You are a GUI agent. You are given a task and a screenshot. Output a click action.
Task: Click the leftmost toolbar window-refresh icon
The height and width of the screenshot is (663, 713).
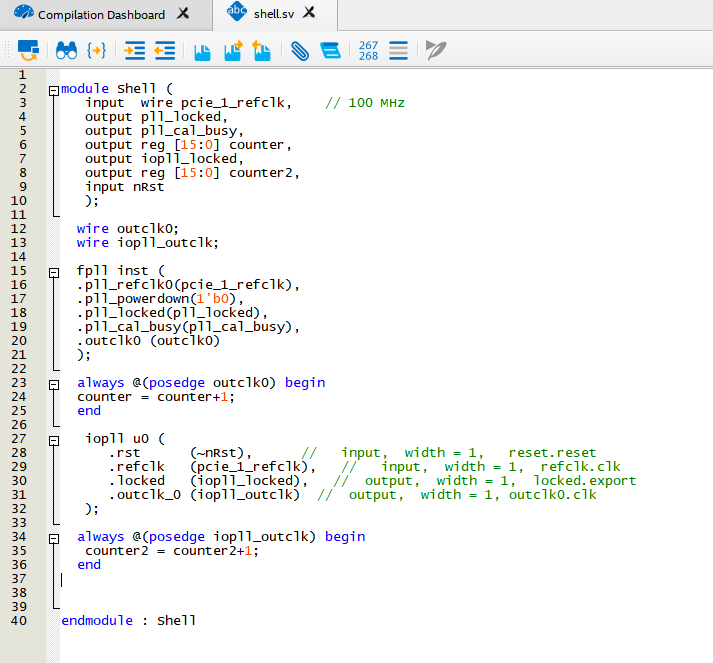[x=28, y=49]
